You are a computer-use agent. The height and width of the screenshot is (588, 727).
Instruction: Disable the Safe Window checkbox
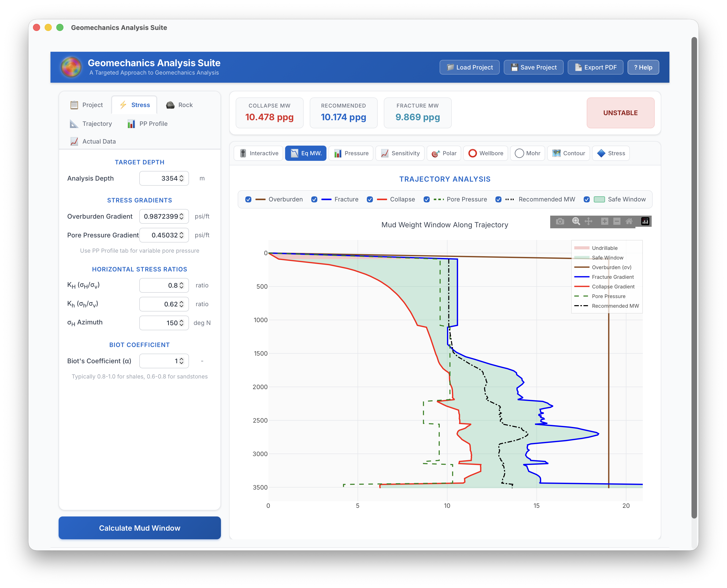coord(587,199)
